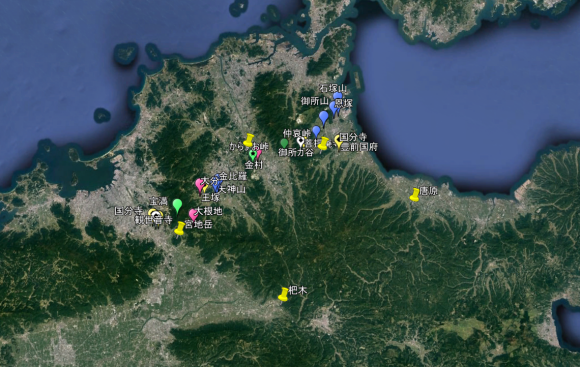580x367 pixels.
Task: Click the 大根地 place label
Action: (x=208, y=211)
